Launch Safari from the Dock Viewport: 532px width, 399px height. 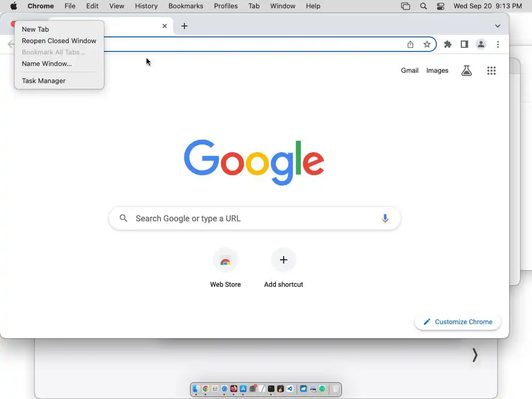pyautogui.click(x=224, y=389)
